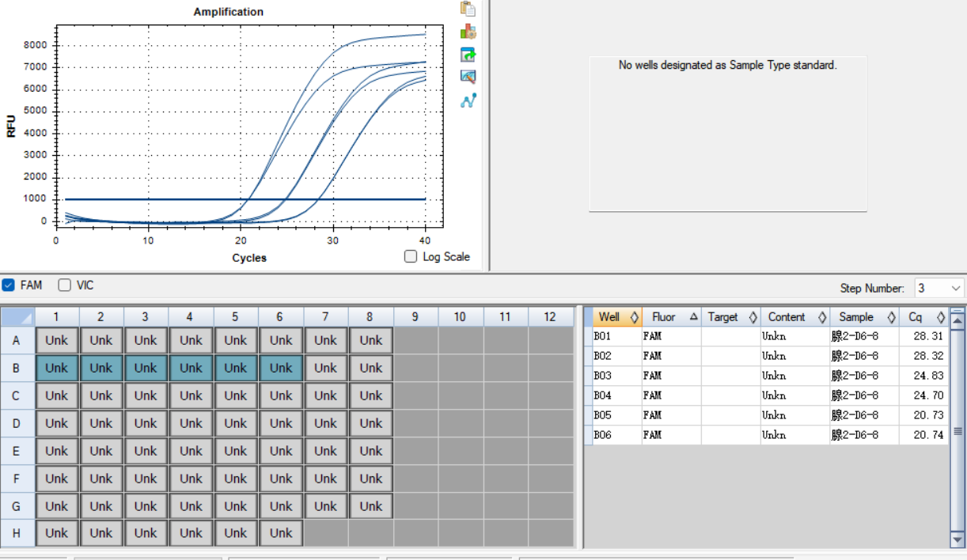Click the Amplification chart title
This screenshot has width=967, height=560.
[x=229, y=12]
